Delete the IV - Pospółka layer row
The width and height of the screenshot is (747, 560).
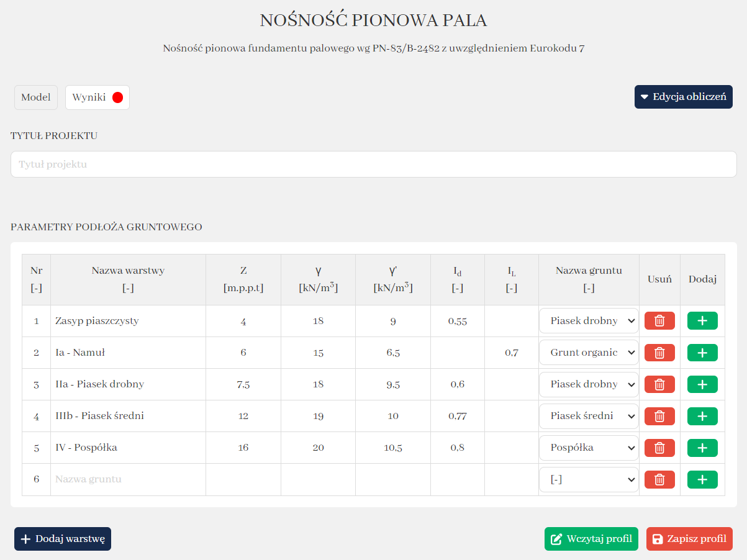tap(659, 448)
